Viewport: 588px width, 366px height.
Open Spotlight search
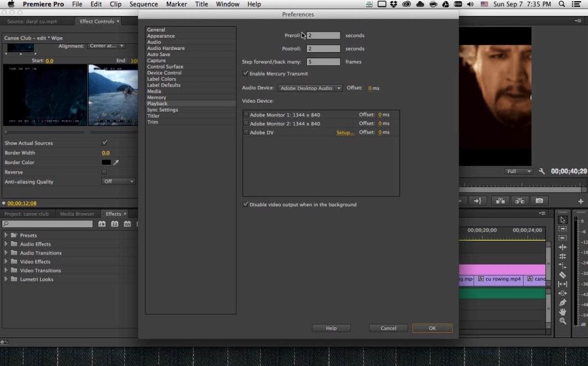562,4
